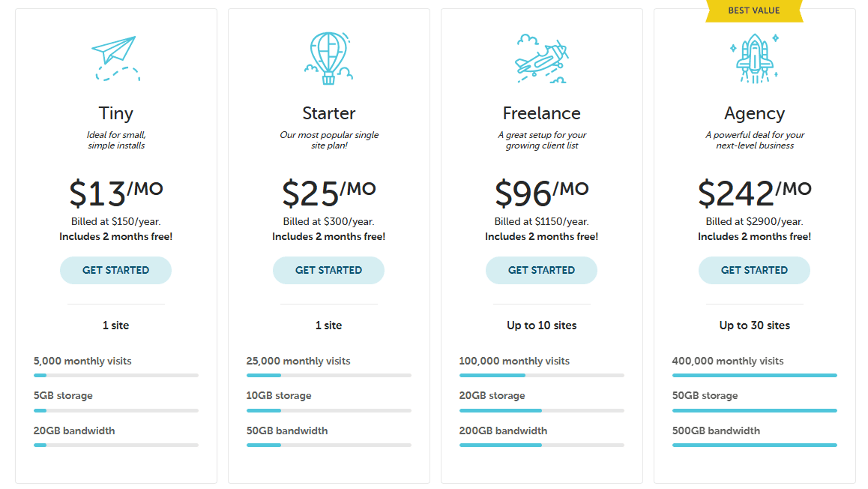Screen dimensions: 868x489
Task: Click the paper plane icon for Tiny plan
Action: [116, 58]
